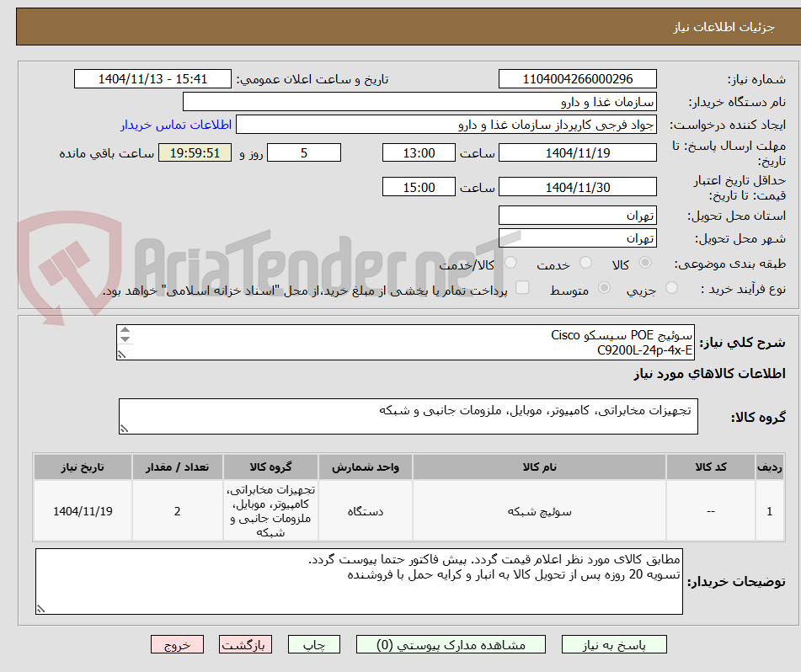Select the کالا radio button

coord(645,263)
